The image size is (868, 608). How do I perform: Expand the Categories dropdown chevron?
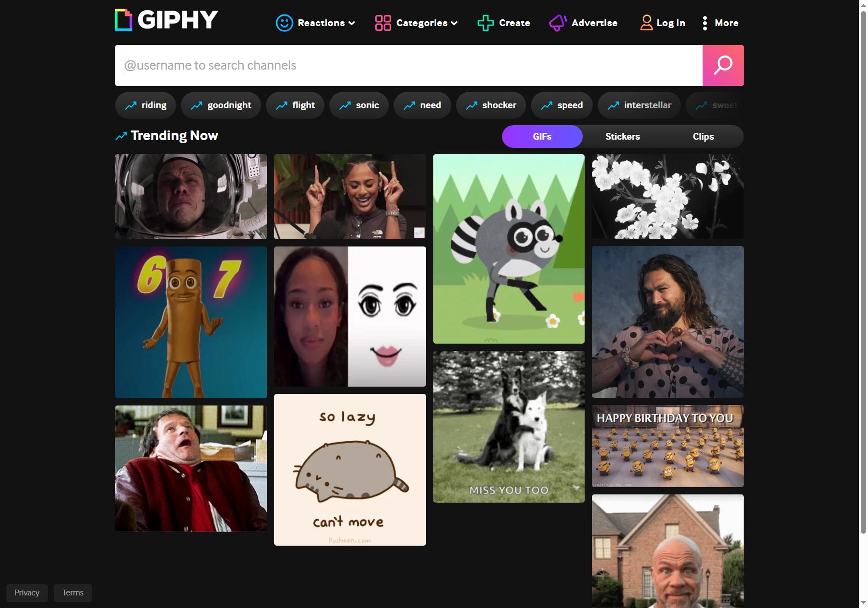coord(454,23)
